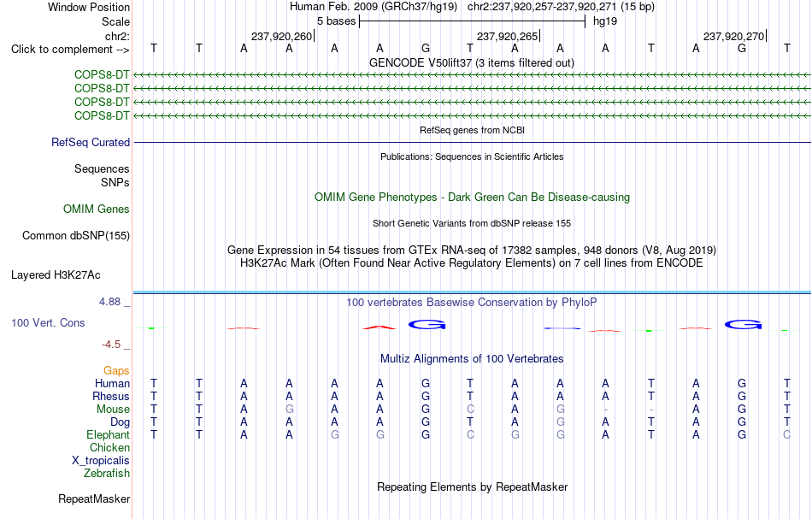Image resolution: width=812 pixels, height=519 pixels.
Task: Click the Layered H3K27Ac label
Action: click(x=56, y=274)
